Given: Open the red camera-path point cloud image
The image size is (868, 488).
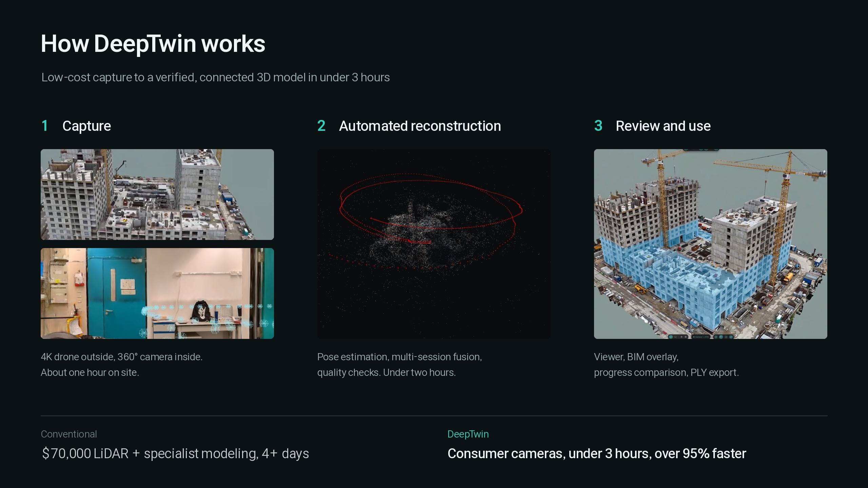Looking at the screenshot, I should coord(434,244).
